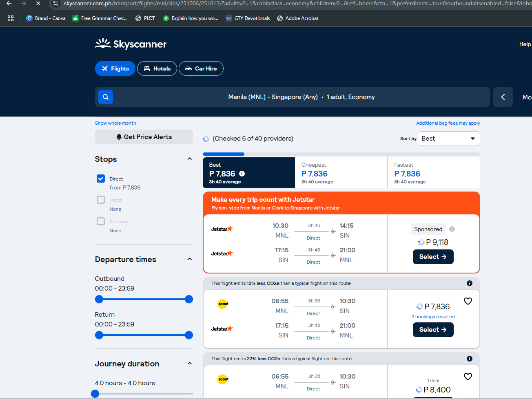Viewport: 532px width, 399px height.
Task: Click the Scoot logo on P 7,836 itinerary
Action: tap(223, 304)
